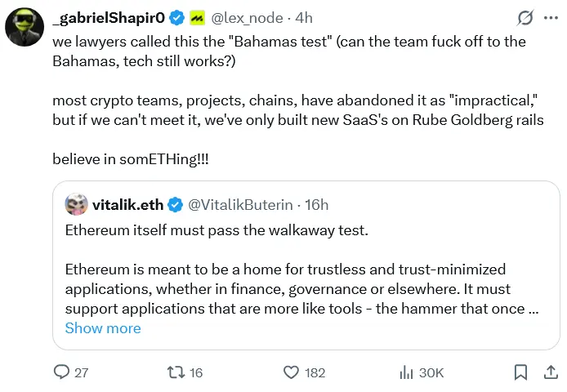Like the post with heart icon
Image resolution: width=567 pixels, height=392 pixels.
click(292, 372)
